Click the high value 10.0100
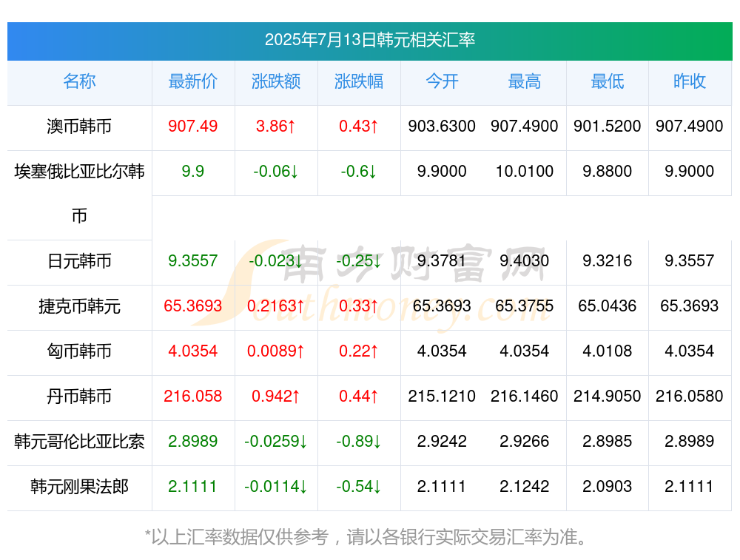This screenshot has width=740, height=560. [525, 172]
